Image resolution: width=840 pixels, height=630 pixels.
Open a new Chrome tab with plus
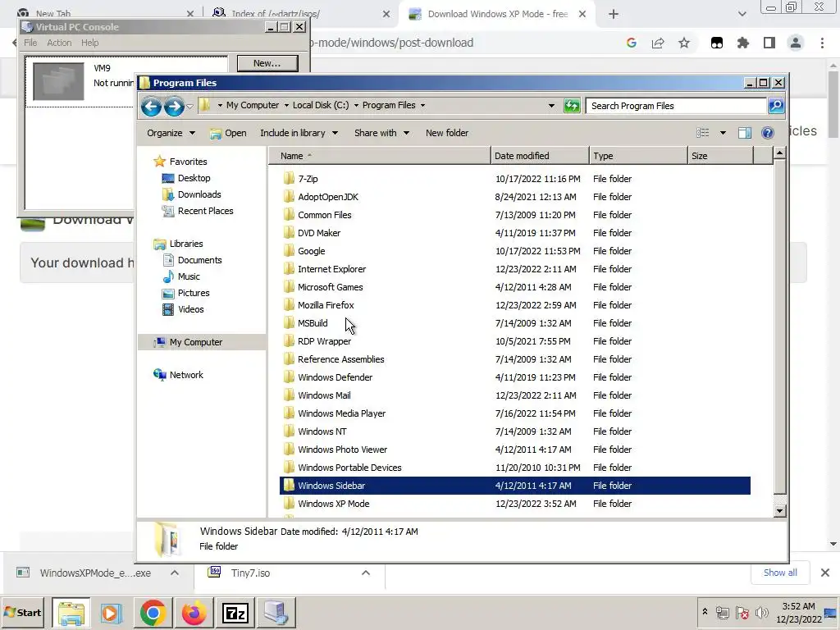pyautogui.click(x=614, y=15)
